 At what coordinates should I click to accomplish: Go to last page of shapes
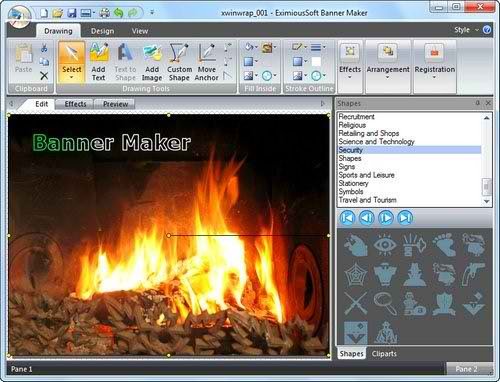[x=405, y=218]
